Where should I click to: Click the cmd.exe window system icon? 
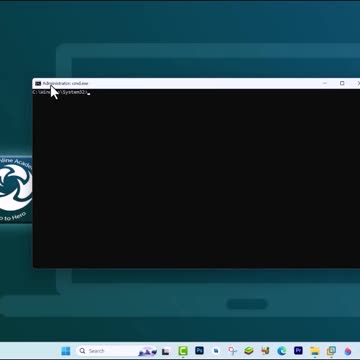(38, 83)
